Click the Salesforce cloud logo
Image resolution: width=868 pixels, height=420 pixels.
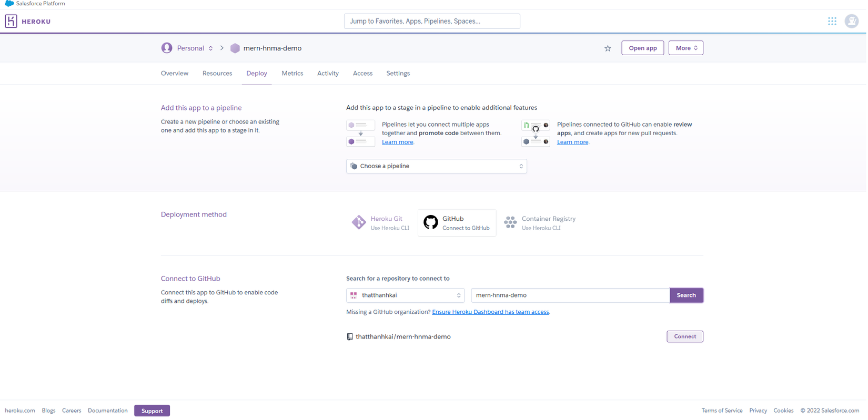(x=9, y=4)
